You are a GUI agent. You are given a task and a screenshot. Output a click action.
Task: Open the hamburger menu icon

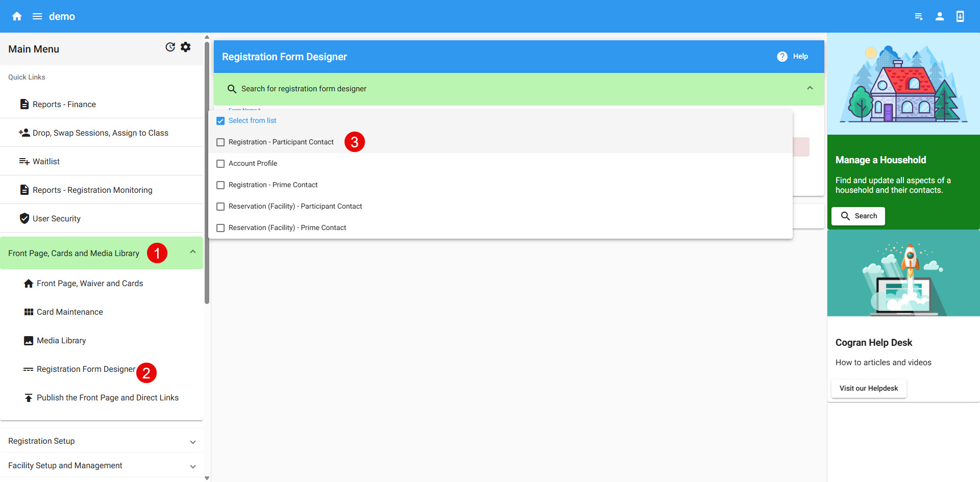[x=37, y=16]
